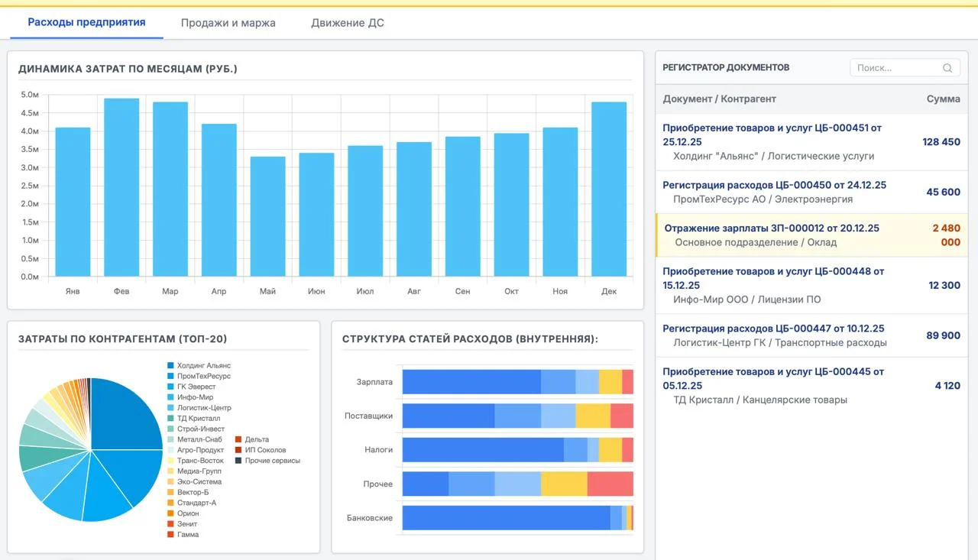Toggle Прочие сервисы in the pie legend

[x=267, y=461]
